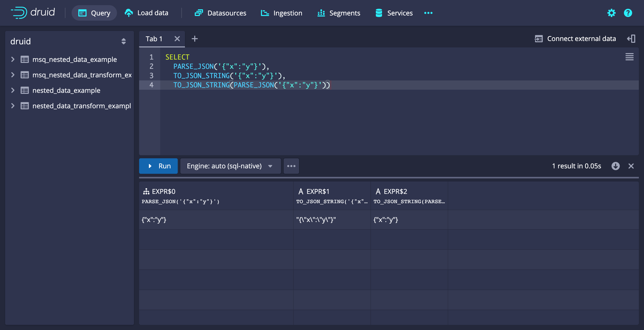
Task: Select the Tab 1 query tab
Action: click(x=154, y=39)
